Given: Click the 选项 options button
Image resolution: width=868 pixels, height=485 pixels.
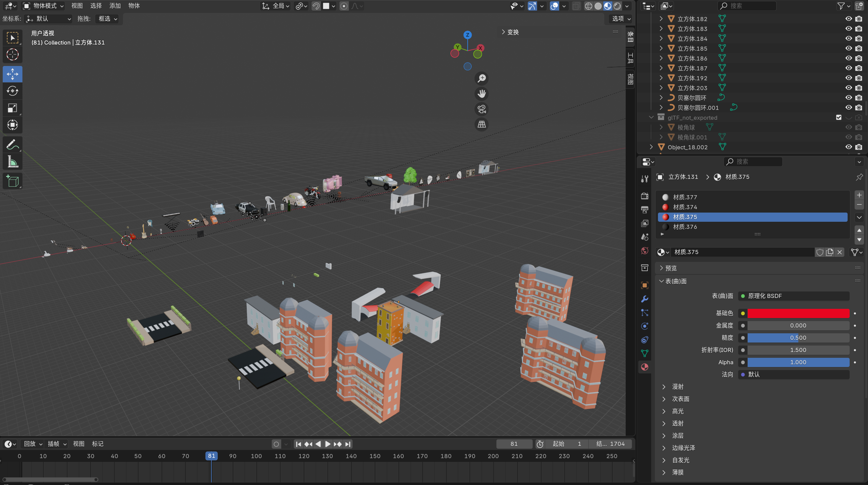Looking at the screenshot, I should tap(621, 19).
